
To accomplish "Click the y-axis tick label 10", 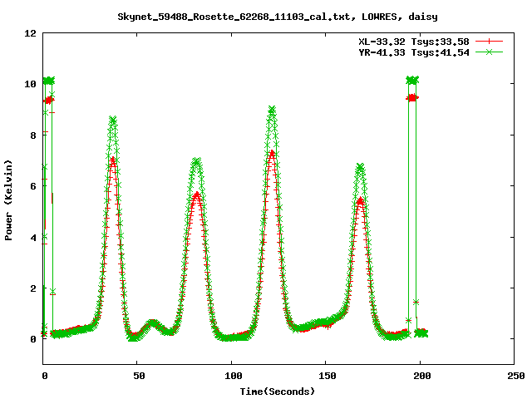I will coord(30,84).
